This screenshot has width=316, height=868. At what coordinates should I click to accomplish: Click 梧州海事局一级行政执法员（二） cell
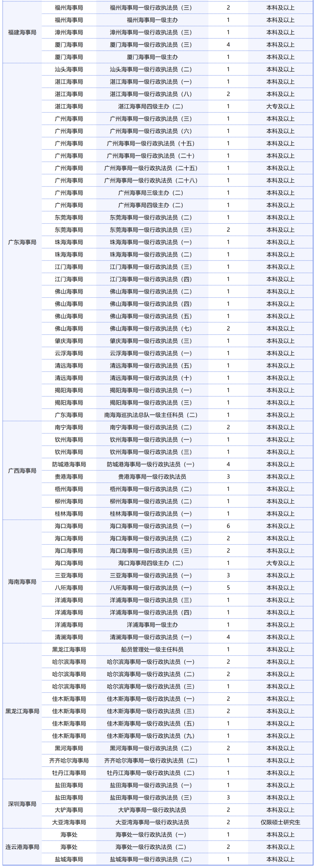point(152,489)
